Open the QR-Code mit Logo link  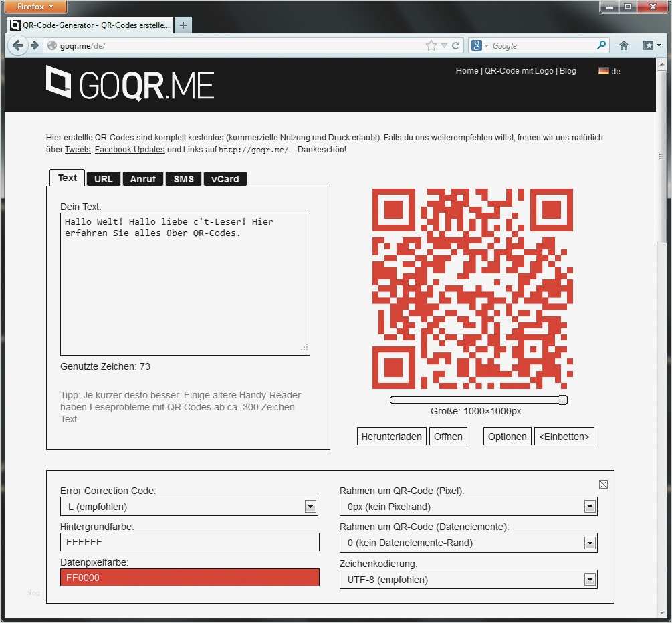coord(519,71)
